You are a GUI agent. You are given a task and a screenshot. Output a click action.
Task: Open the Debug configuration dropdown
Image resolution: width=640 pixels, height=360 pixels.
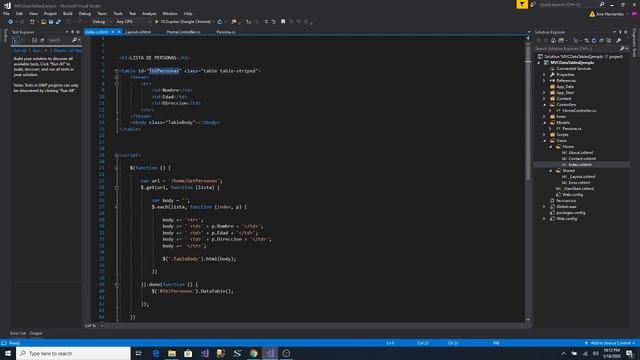[101, 22]
